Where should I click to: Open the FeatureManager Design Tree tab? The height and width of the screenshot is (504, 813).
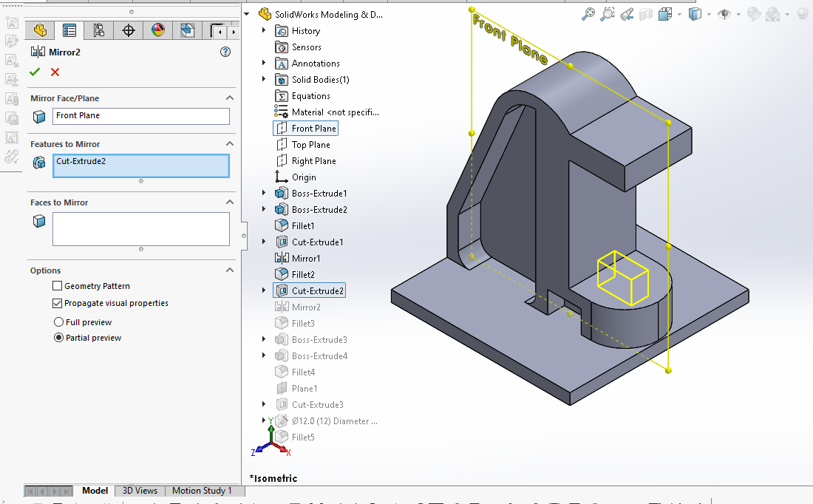pyautogui.click(x=40, y=30)
